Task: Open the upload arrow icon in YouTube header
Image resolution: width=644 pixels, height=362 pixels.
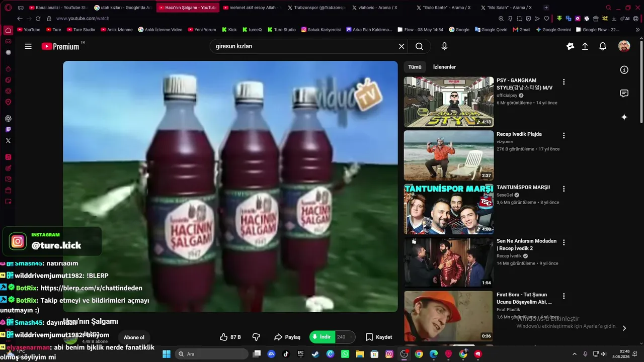Action: tap(585, 46)
